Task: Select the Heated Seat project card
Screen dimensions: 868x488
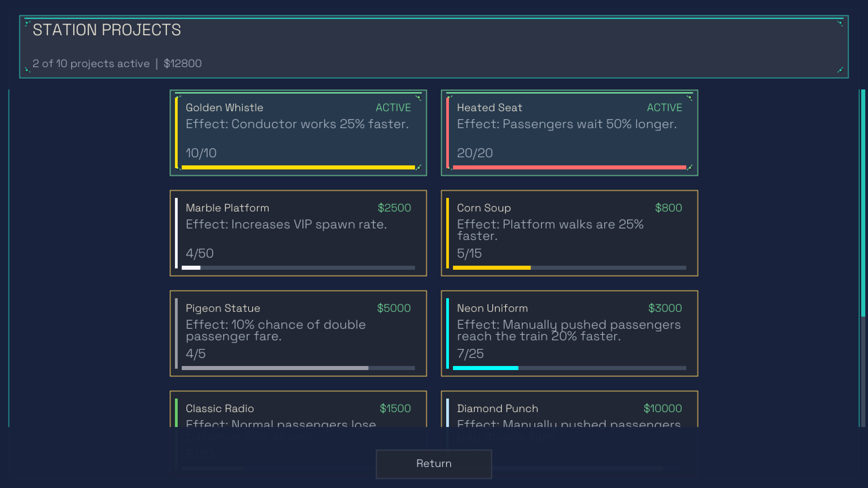Action: [x=569, y=133]
